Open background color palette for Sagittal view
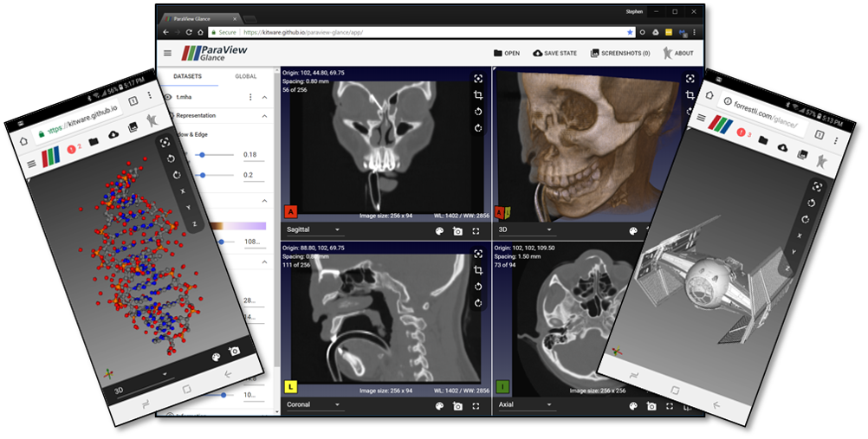The height and width of the screenshot is (439, 868). (x=439, y=231)
